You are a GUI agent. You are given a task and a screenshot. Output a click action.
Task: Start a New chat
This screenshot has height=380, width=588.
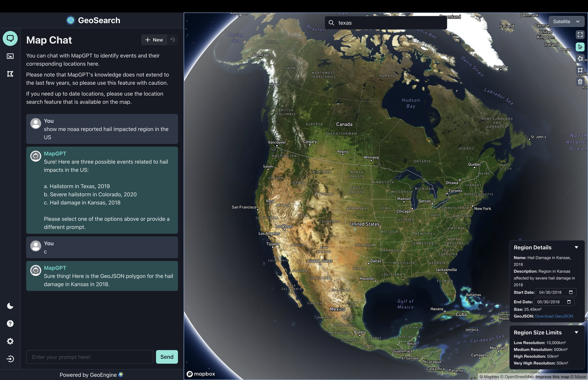pos(154,40)
